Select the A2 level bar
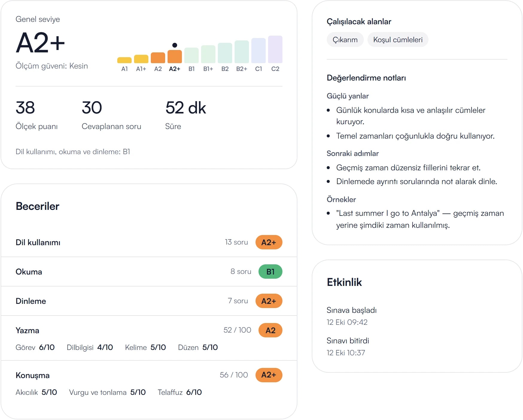Screen dimensions: 523x420 (x=158, y=57)
